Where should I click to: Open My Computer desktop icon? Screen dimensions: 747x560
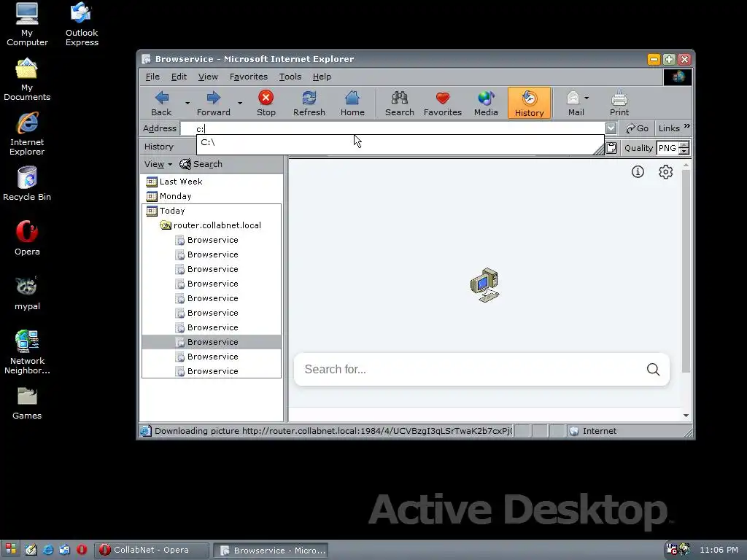[x=27, y=25]
